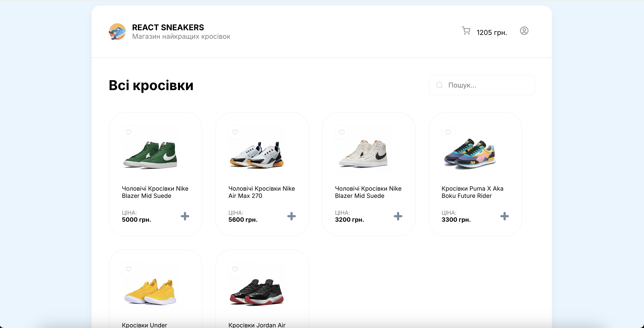Favorite the Jordan Air sneakers
The image size is (644, 328).
pos(235,269)
